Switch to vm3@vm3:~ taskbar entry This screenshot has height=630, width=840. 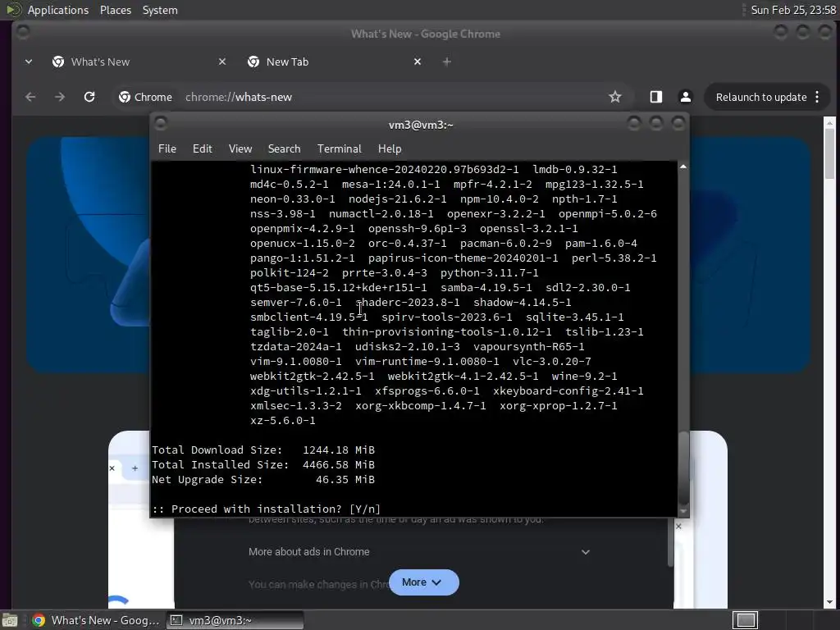tap(235, 620)
